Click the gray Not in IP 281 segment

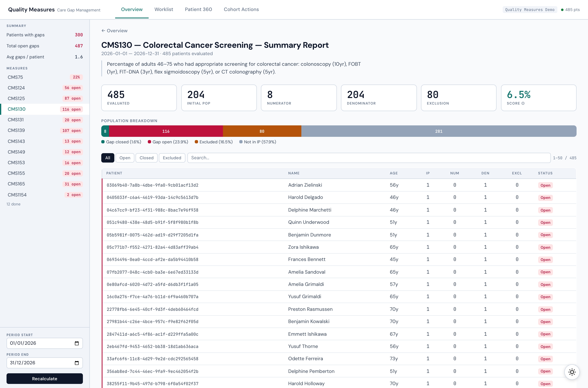tap(439, 131)
